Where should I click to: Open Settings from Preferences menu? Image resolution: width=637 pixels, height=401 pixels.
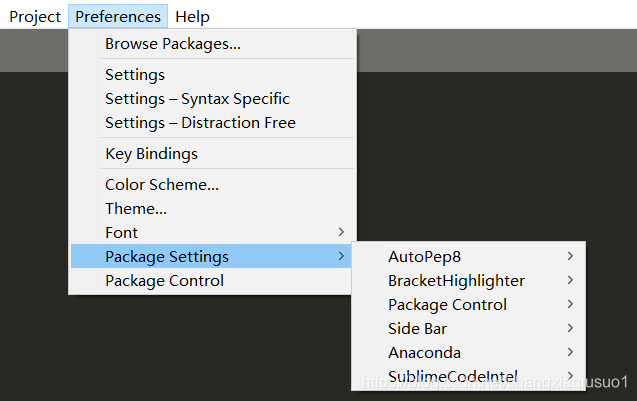pyautogui.click(x=212, y=75)
